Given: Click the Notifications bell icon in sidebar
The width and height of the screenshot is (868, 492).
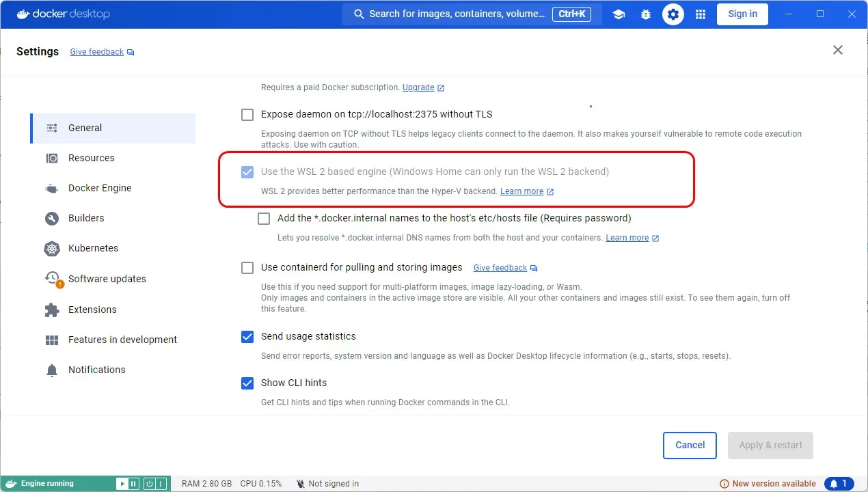Looking at the screenshot, I should (52, 370).
